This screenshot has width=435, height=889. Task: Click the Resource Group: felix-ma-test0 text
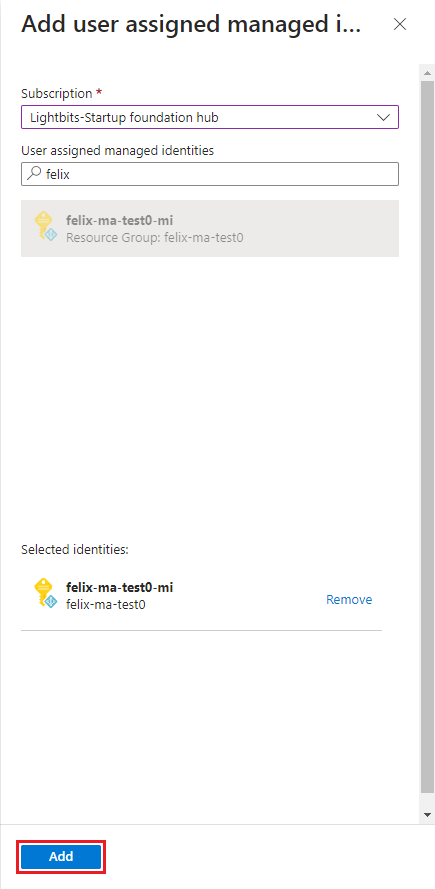point(155,238)
